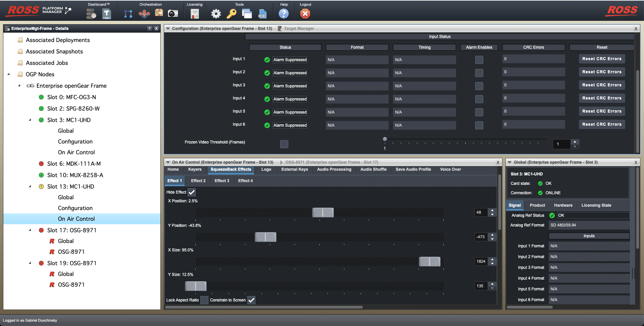Open the Audio Processing tab
This screenshot has width=644, height=326.
pos(334,169)
